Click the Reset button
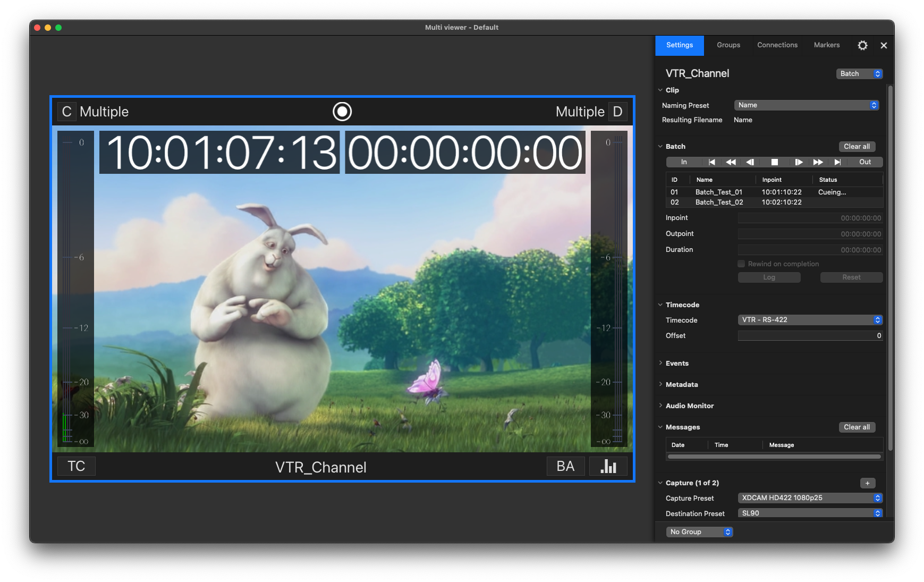The width and height of the screenshot is (924, 582). pos(852,277)
